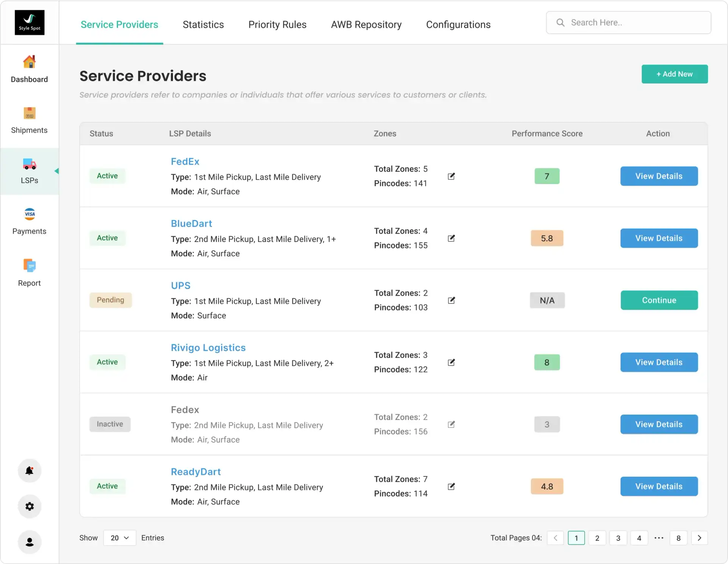Click Continue for UPS
This screenshot has width=728, height=564.
(659, 300)
